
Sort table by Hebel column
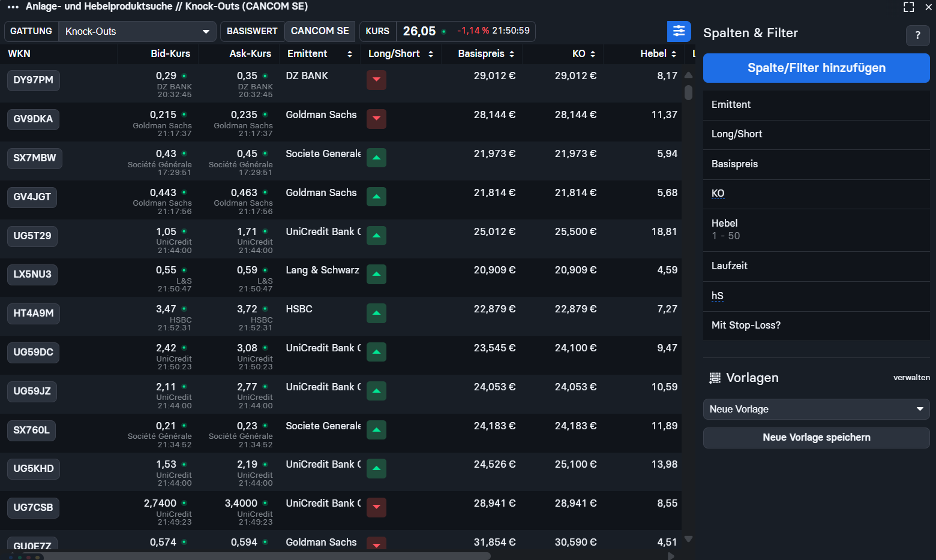coord(658,54)
